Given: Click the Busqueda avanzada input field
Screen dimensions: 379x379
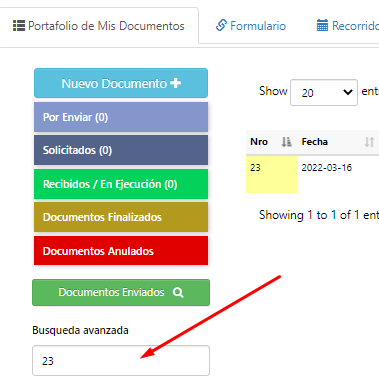Looking at the screenshot, I should (x=121, y=361).
